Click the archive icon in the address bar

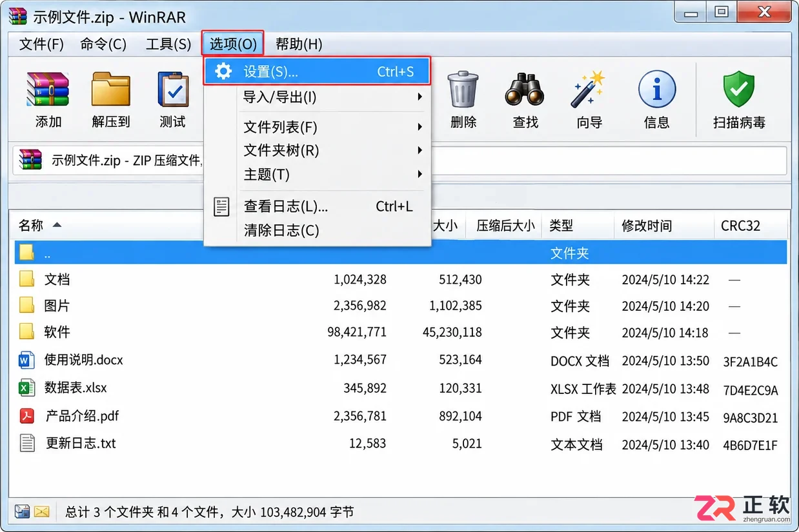click(30, 160)
